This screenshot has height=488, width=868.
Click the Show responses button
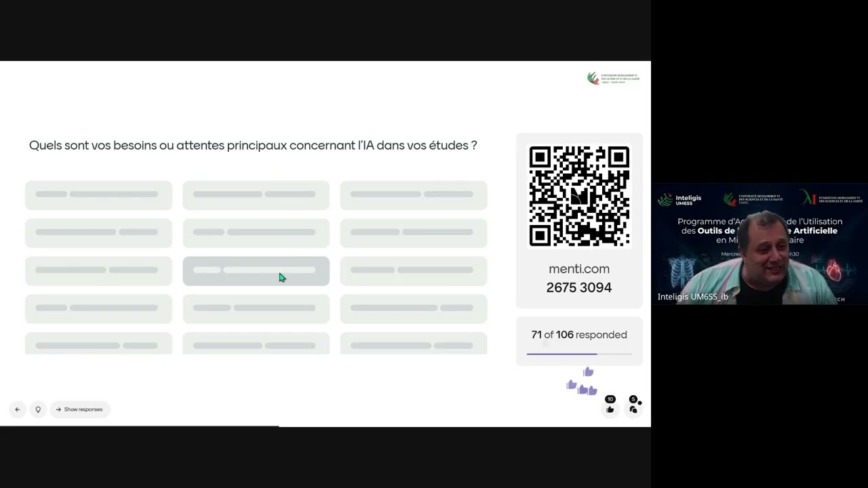80,409
